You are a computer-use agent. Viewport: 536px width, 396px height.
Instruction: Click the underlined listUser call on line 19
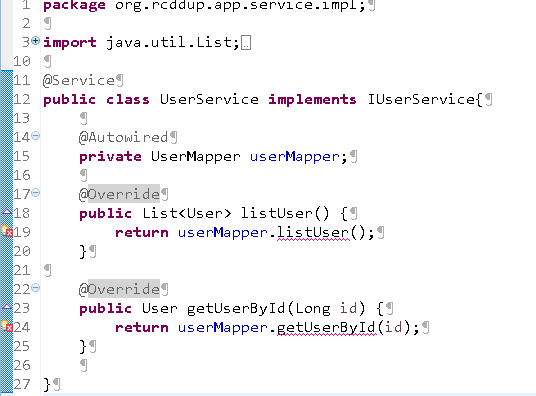click(x=313, y=233)
